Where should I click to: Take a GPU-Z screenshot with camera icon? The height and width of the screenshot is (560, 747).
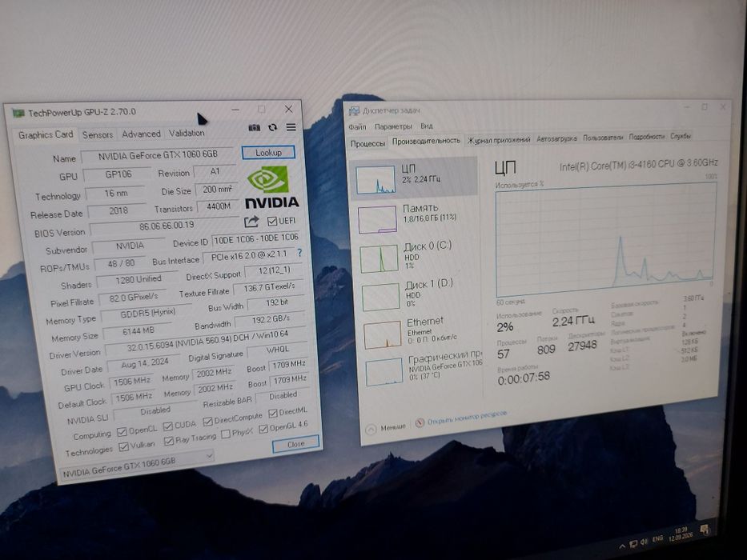[255, 128]
